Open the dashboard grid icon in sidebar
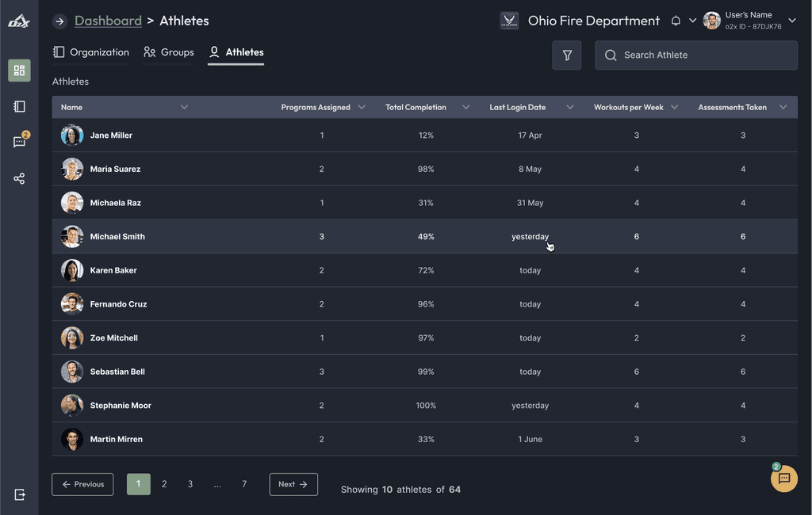812x515 pixels. 19,71
